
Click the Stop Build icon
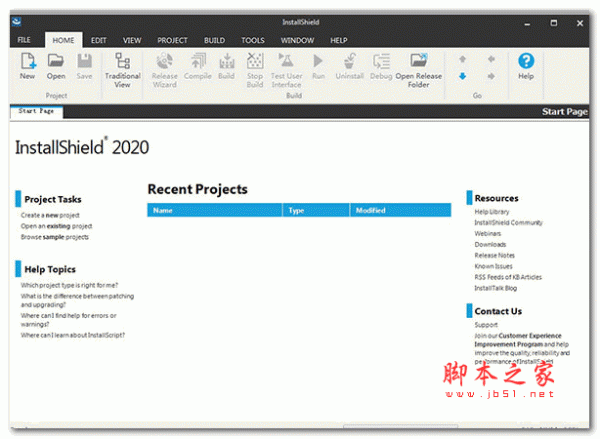[x=255, y=61]
